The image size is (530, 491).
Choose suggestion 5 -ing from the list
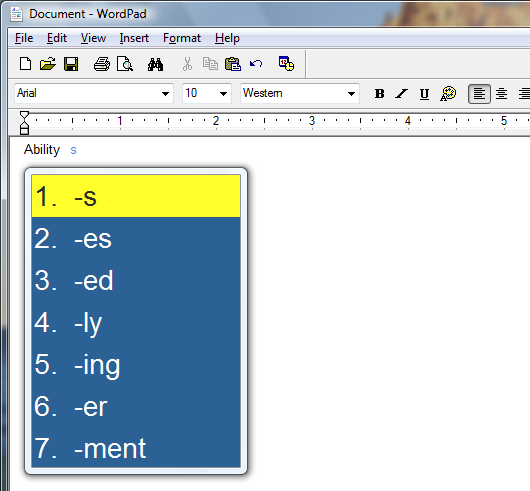point(136,364)
